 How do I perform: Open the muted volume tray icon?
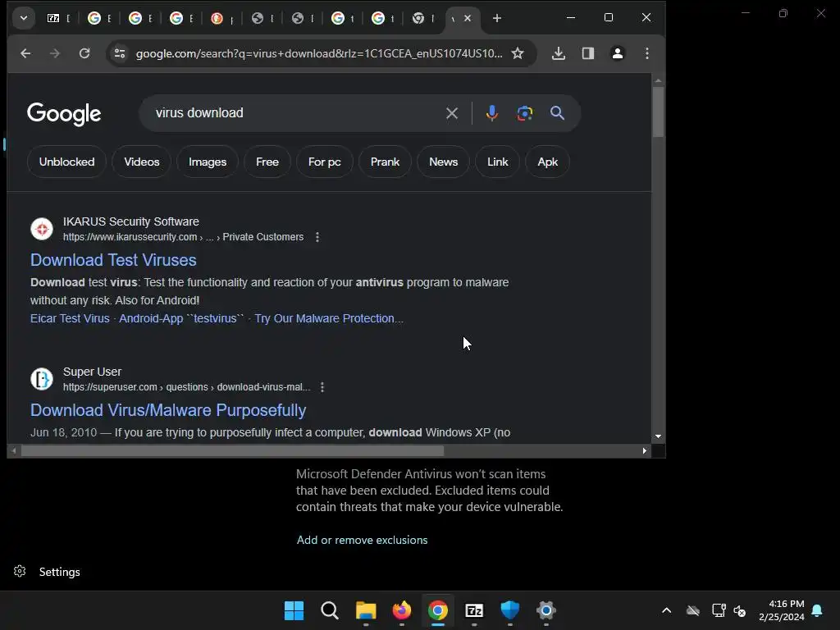click(740, 610)
